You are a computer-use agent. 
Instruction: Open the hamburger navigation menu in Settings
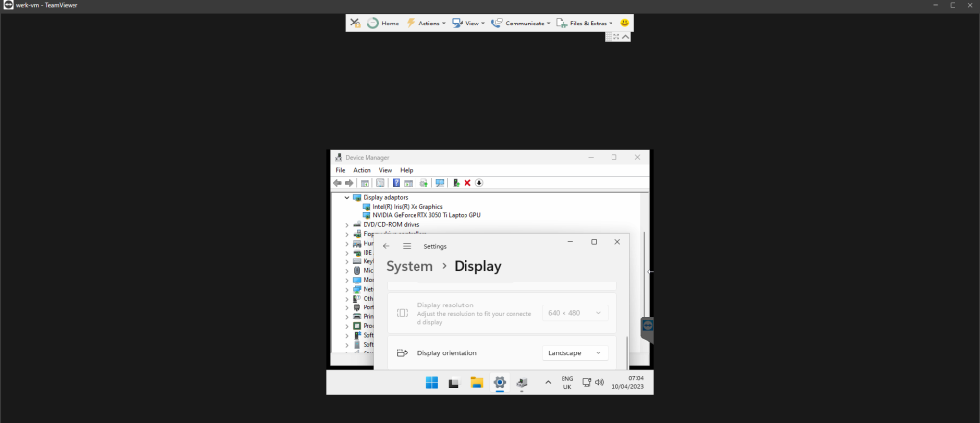click(x=407, y=246)
